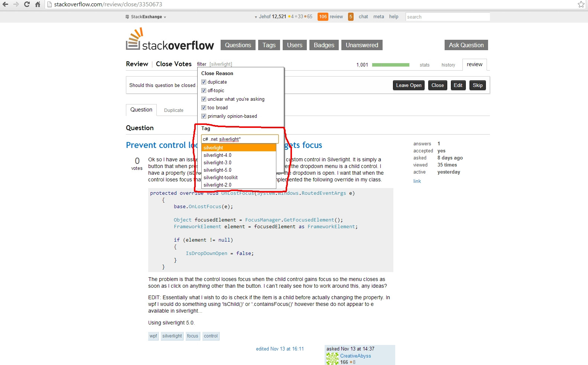Open the stats tab
This screenshot has height=365, width=588.
[425, 65]
